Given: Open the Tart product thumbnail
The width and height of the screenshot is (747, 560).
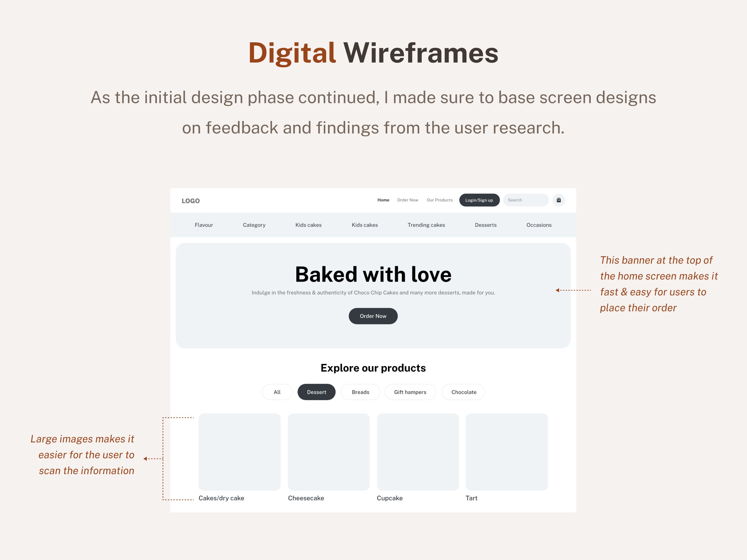Looking at the screenshot, I should (506, 452).
